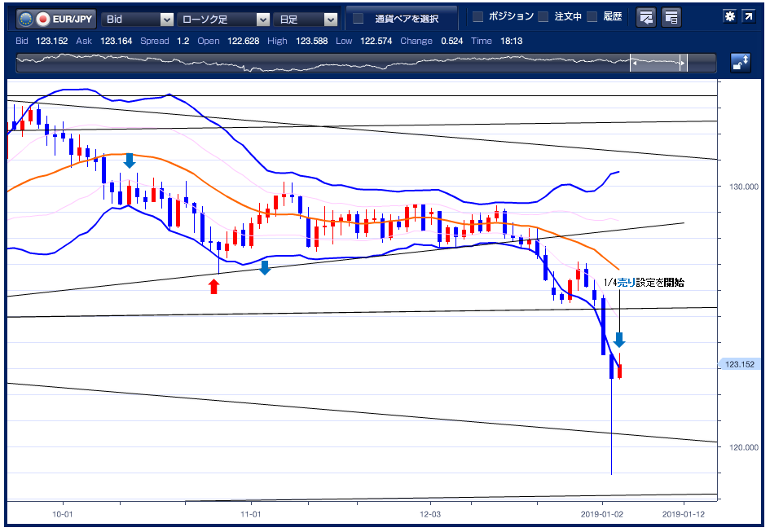The width and height of the screenshot is (770, 532).
Task: Click the Low value 122.574
Action: [376, 42]
